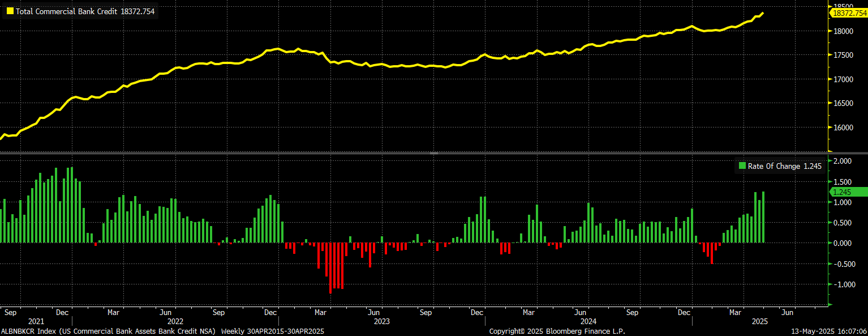Click the Weekly 30APR2015-30APR2025 range text
The height and width of the screenshot is (336, 868).
[273, 331]
